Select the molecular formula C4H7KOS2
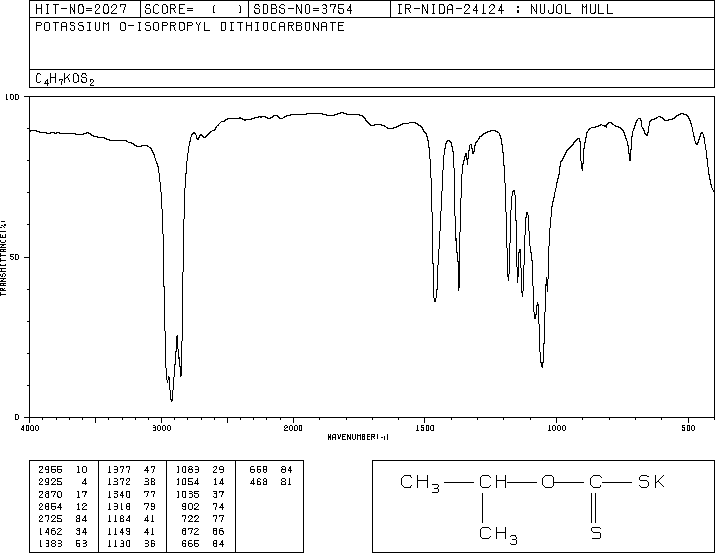Screen dimensions: 715x553 pyautogui.click(x=65, y=79)
